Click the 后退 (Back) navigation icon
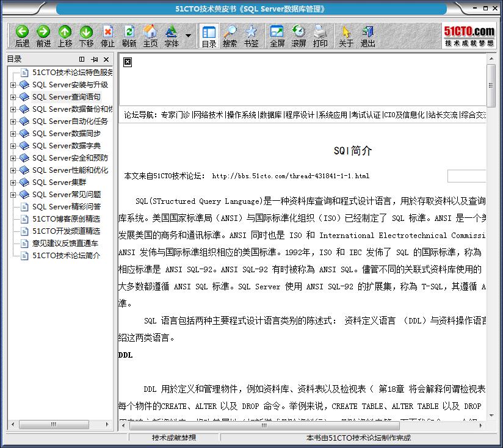Viewport: 503px width, 448px height. tap(22, 34)
